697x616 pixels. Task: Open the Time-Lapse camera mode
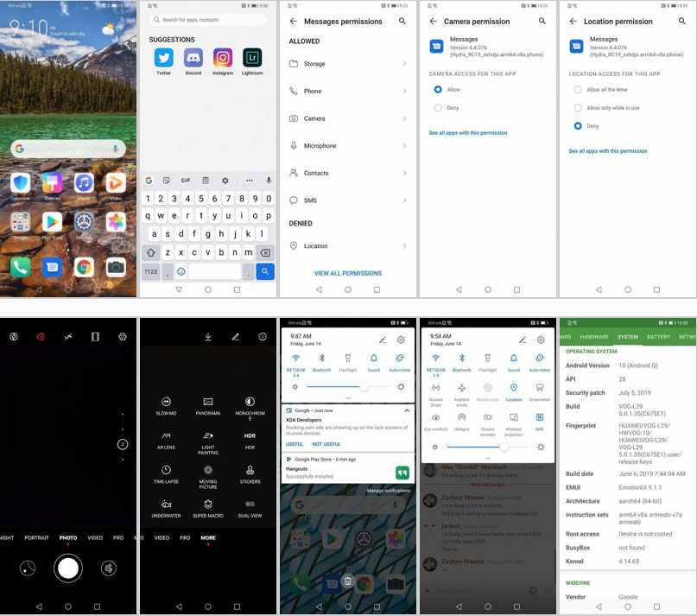(x=167, y=471)
